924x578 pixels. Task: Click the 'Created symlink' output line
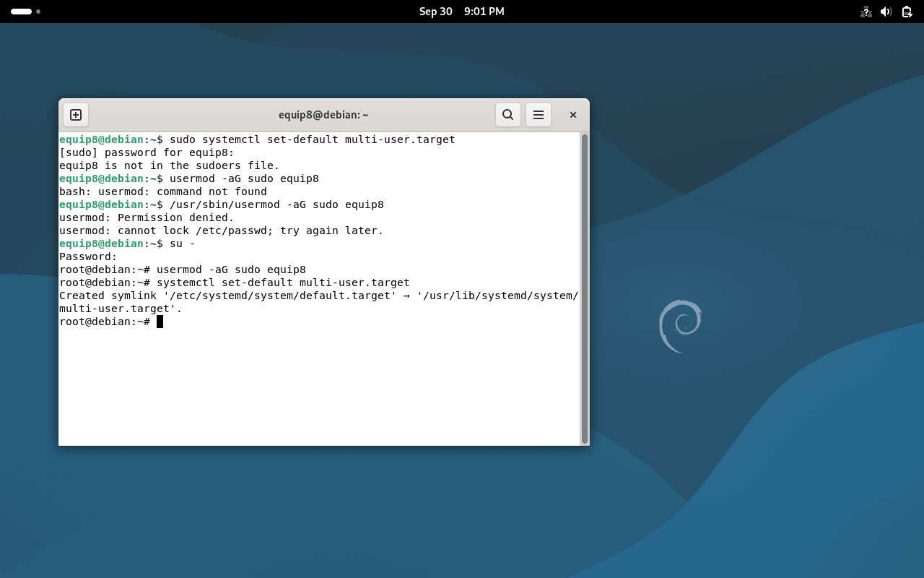click(x=318, y=296)
